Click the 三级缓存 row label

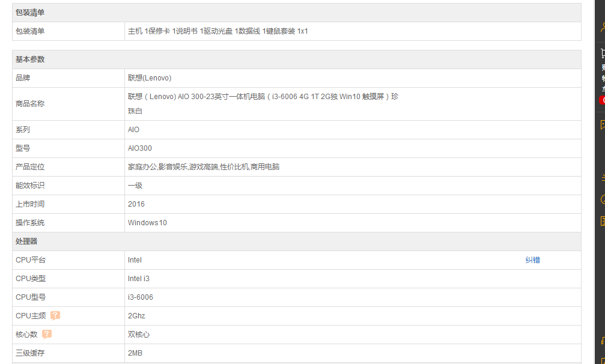click(29, 353)
